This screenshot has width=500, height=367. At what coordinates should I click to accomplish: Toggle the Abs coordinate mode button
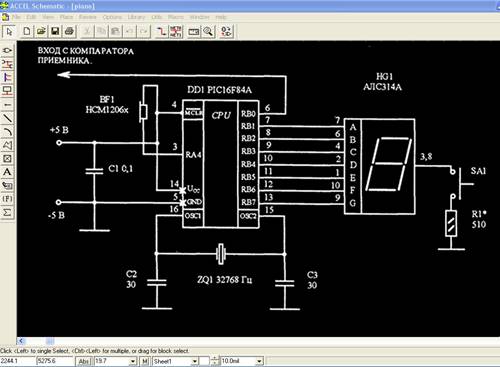point(83,361)
